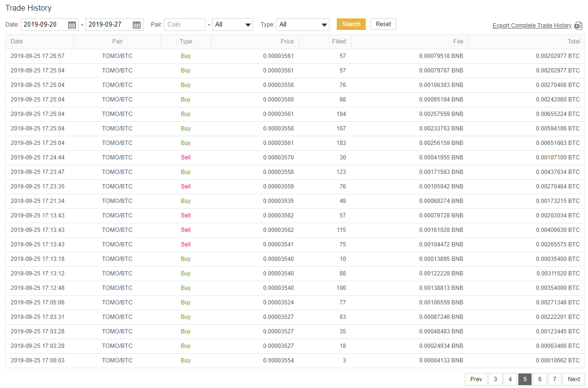Image resolution: width=588 pixels, height=388 pixels.
Task: Select the date 2019-09-25 17:05:06
Action: coord(37,302)
